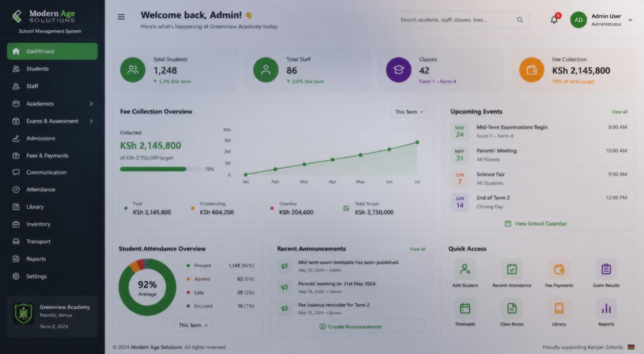Open the Reports quick access icon

606,308
